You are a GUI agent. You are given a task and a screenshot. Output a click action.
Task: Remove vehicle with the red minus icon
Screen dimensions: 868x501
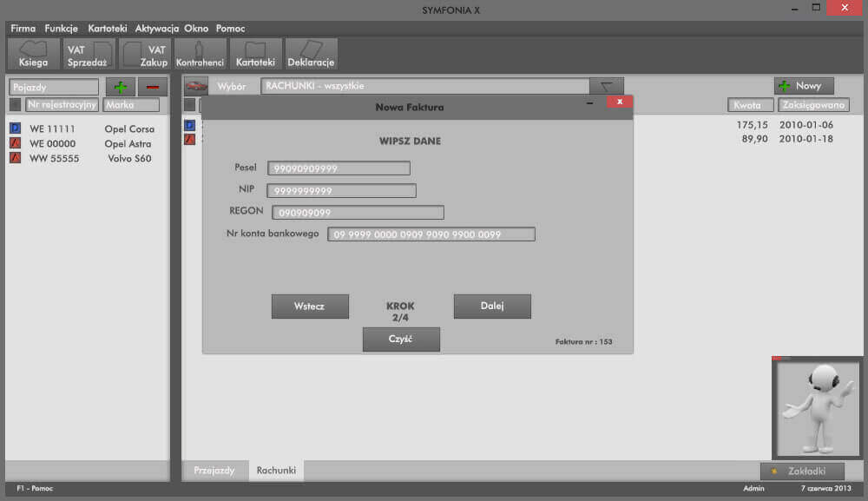pos(153,87)
